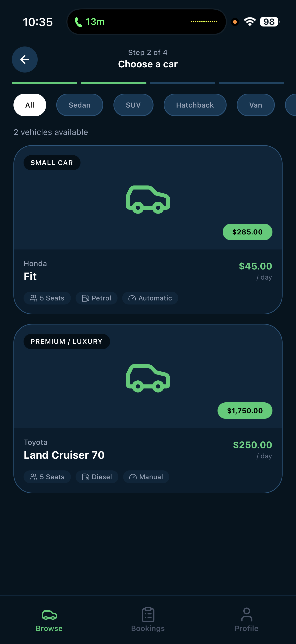The image size is (296, 644).
Task: Select the Sedan category filter
Action: tap(79, 105)
